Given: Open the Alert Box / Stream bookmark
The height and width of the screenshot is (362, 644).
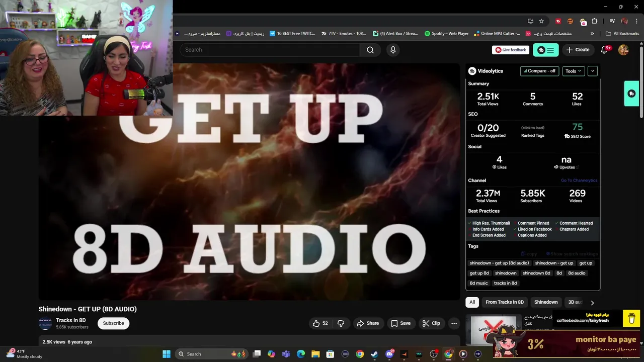Looking at the screenshot, I should pos(395,34).
